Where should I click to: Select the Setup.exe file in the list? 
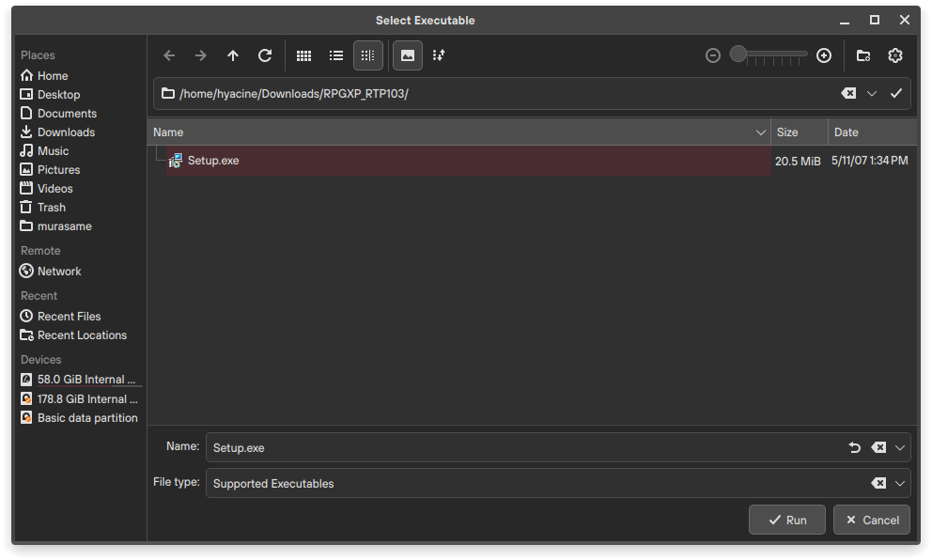(213, 161)
